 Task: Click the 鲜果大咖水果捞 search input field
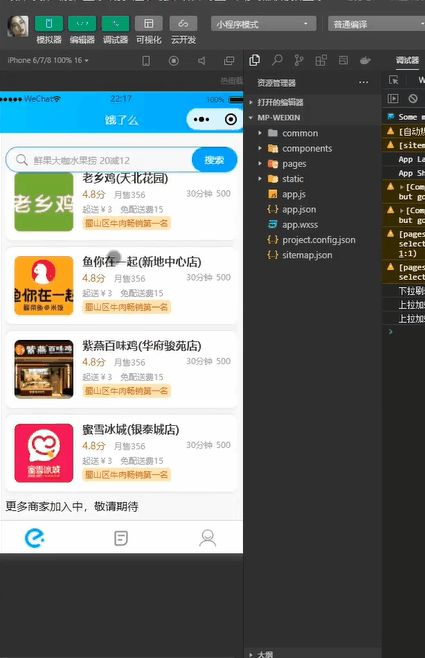[99, 160]
